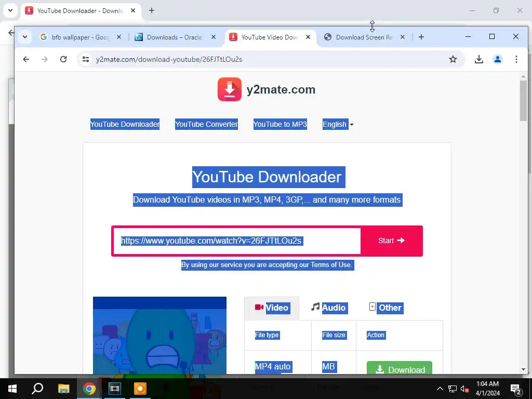Image resolution: width=532 pixels, height=399 pixels.
Task: Click the video thumbnail preview
Action: (x=159, y=335)
